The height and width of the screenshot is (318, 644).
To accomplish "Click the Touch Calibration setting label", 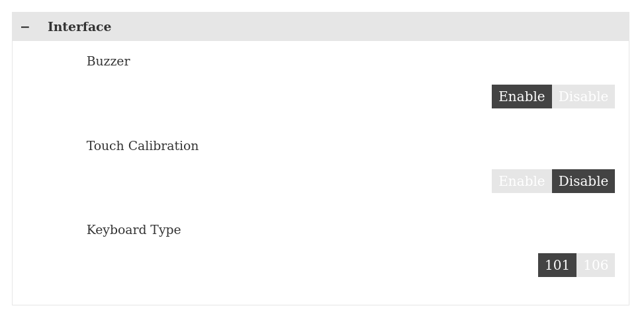I will click(x=142, y=146).
